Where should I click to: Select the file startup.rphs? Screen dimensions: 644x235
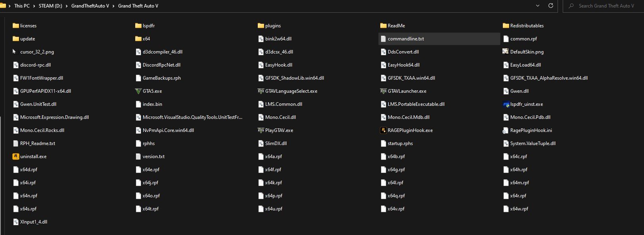pyautogui.click(x=400, y=143)
